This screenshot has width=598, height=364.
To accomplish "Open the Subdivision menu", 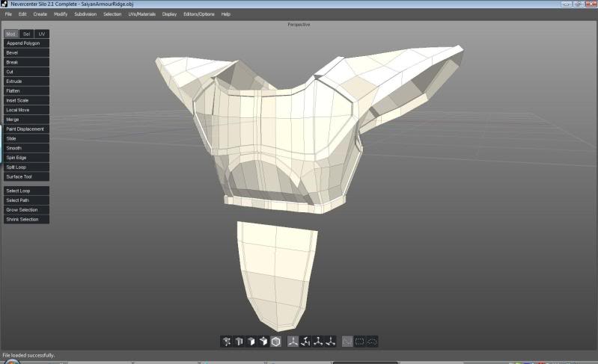I will coord(85,14).
